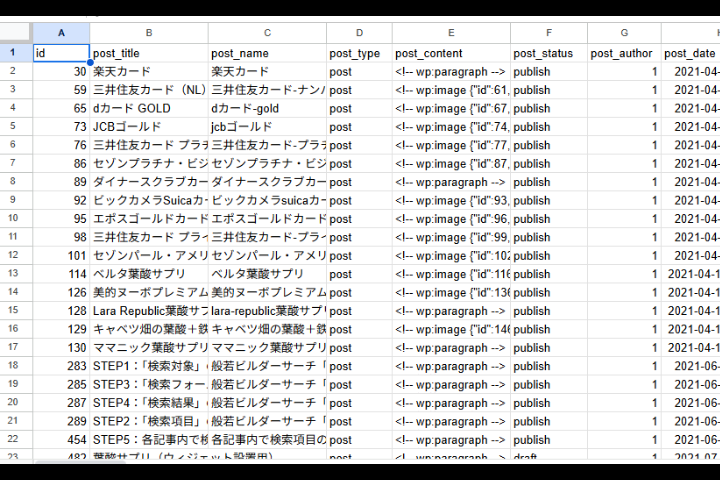Click the 'wp:image {"id":67,' content cell

pyautogui.click(x=451, y=108)
